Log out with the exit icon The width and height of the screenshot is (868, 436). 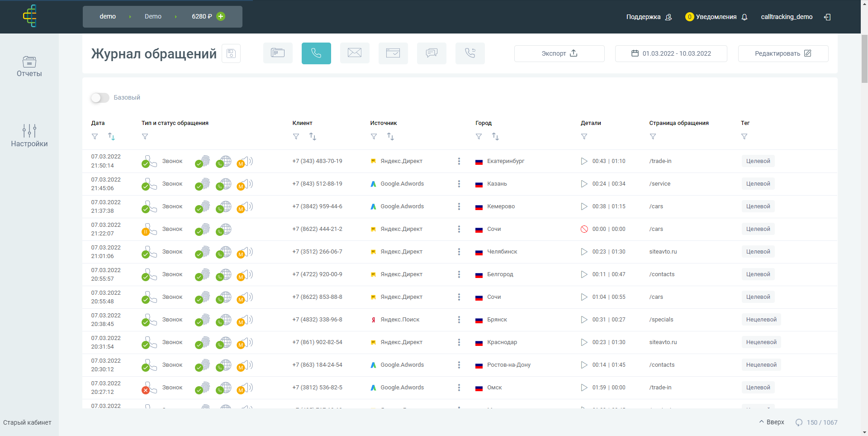tap(827, 17)
